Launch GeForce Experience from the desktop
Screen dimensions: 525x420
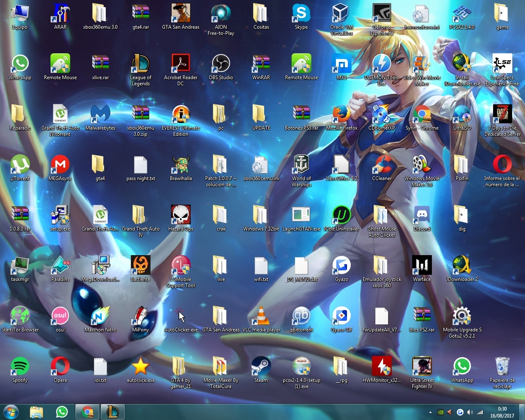coord(381,13)
